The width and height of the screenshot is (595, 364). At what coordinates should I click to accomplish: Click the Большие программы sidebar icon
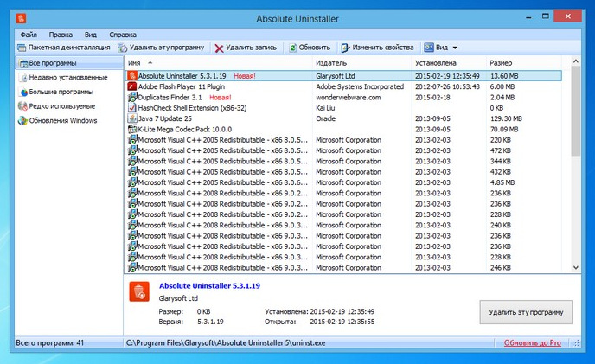[x=23, y=93]
